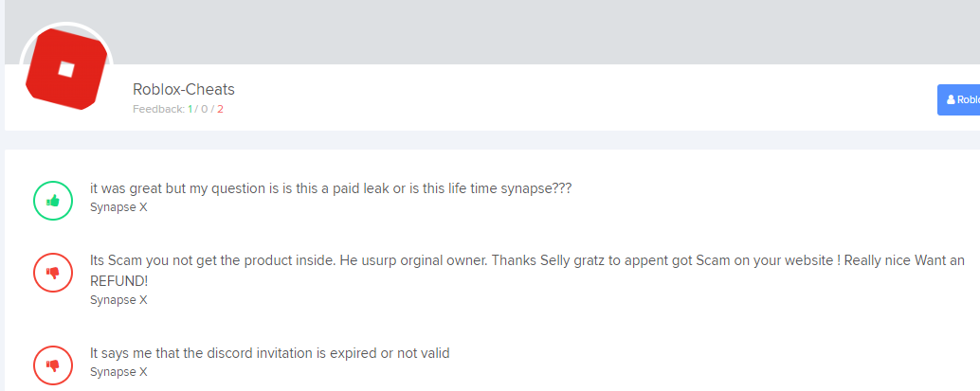Screen dimensions: 980x391
Task: Click the review asking about paid leak
Action: pos(331,187)
